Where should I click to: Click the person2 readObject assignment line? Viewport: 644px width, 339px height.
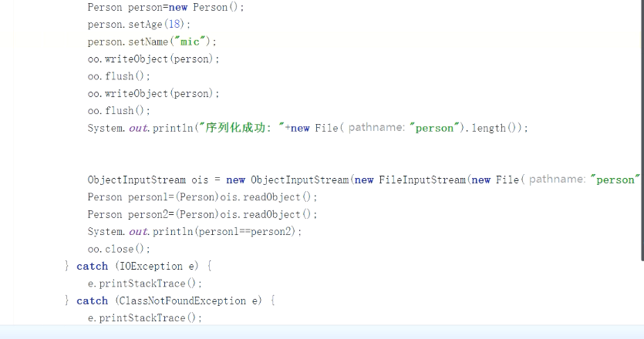tap(202, 214)
